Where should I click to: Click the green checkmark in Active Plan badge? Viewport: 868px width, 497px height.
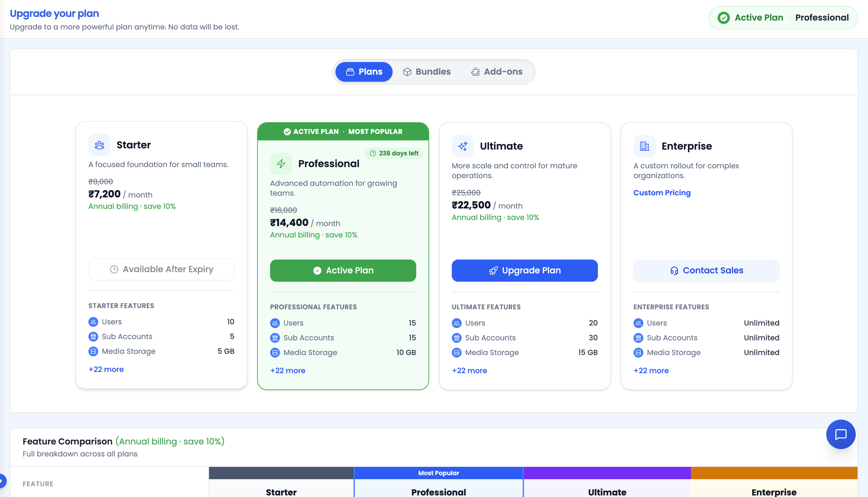coord(723,18)
